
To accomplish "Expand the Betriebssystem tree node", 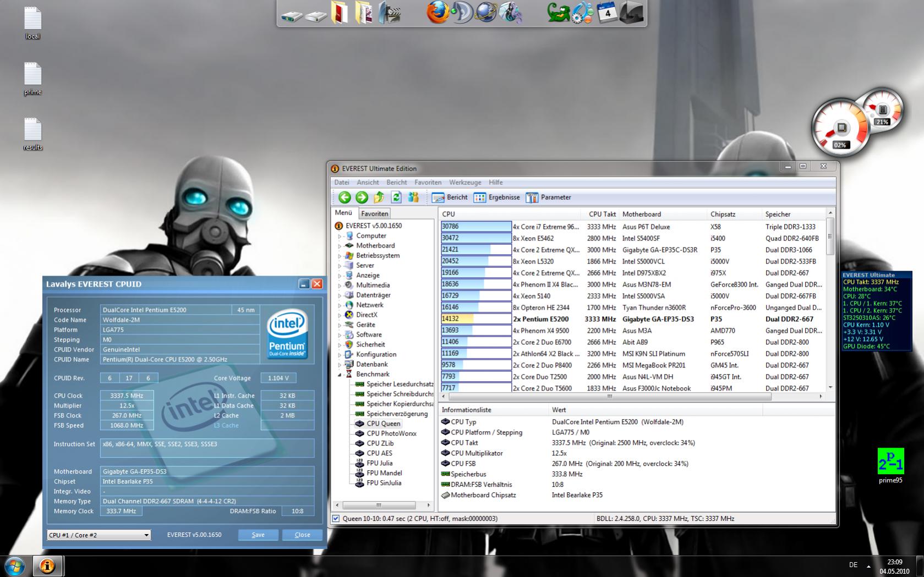I will pyautogui.click(x=340, y=256).
